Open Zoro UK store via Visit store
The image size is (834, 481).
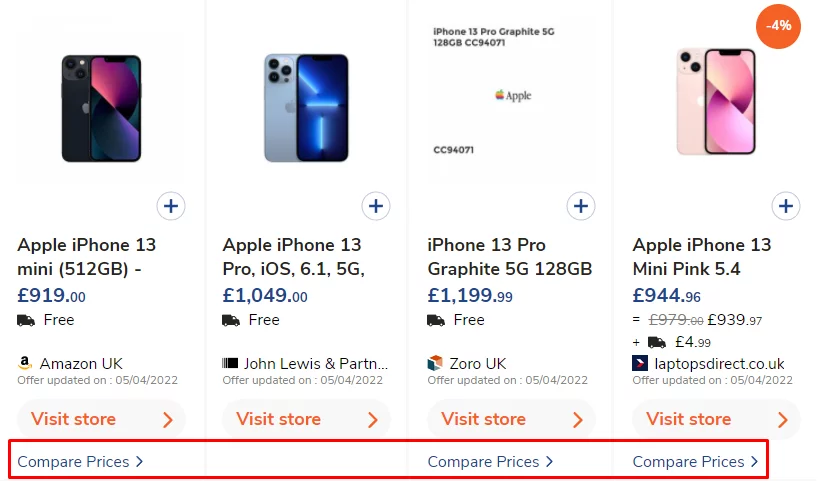(511, 419)
